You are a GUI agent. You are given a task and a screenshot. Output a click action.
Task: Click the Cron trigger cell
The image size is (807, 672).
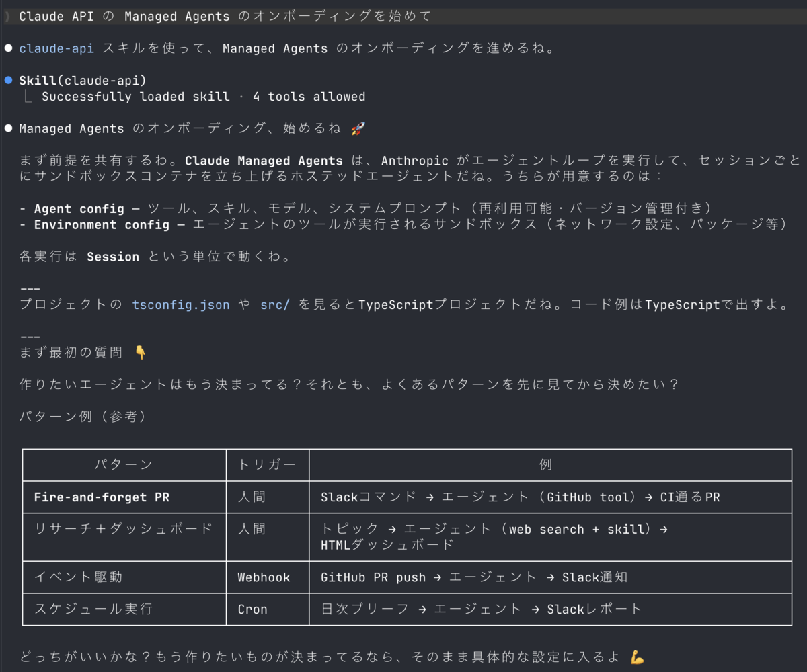point(268,610)
